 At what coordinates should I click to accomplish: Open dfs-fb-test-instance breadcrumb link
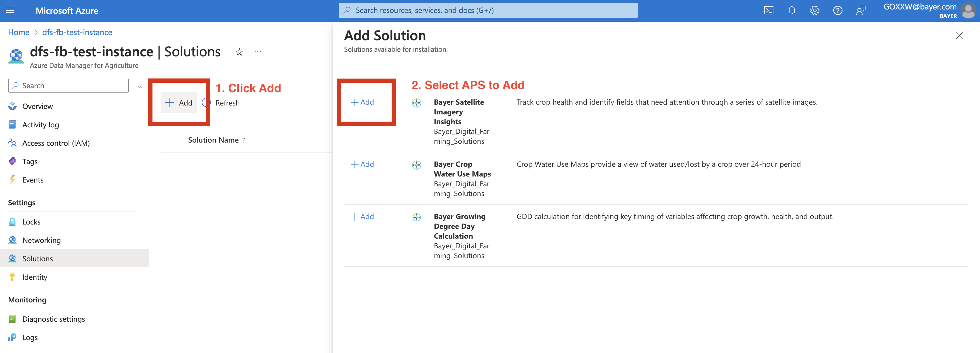(77, 32)
